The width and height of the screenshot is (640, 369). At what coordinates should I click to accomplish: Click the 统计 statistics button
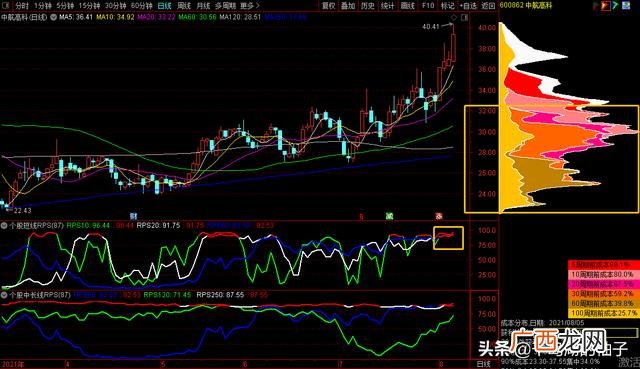pyautogui.click(x=387, y=6)
